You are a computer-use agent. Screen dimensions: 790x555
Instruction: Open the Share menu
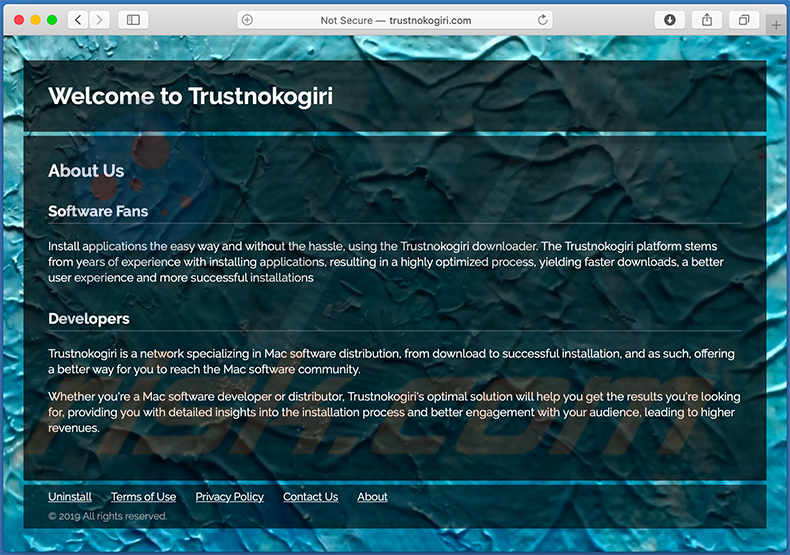[707, 20]
